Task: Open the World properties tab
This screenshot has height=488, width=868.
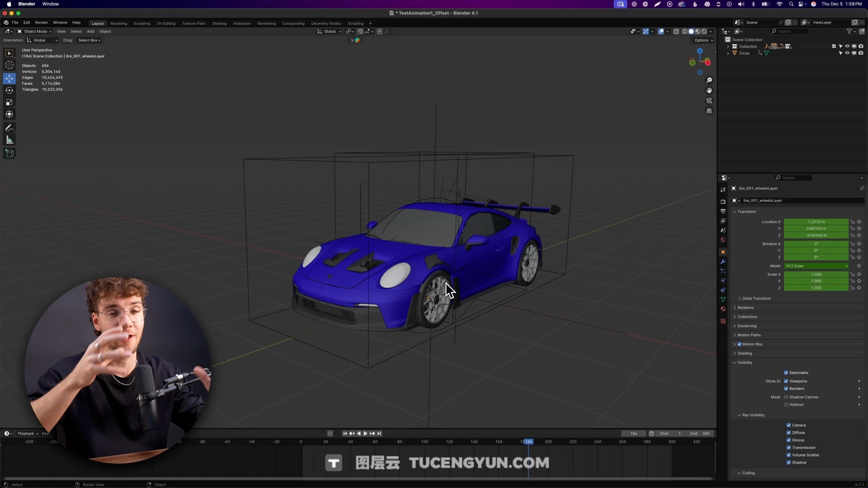Action: [723, 240]
